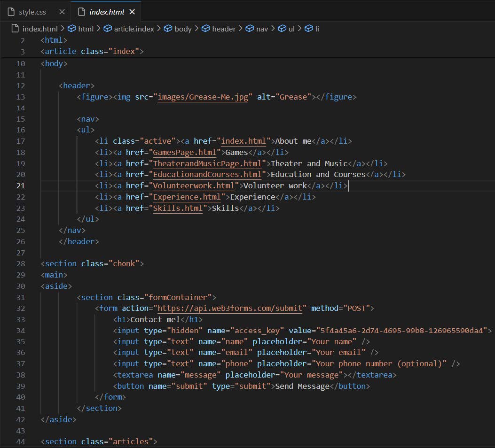Place cursor in the Send Message text

pyautogui.click(x=302, y=386)
